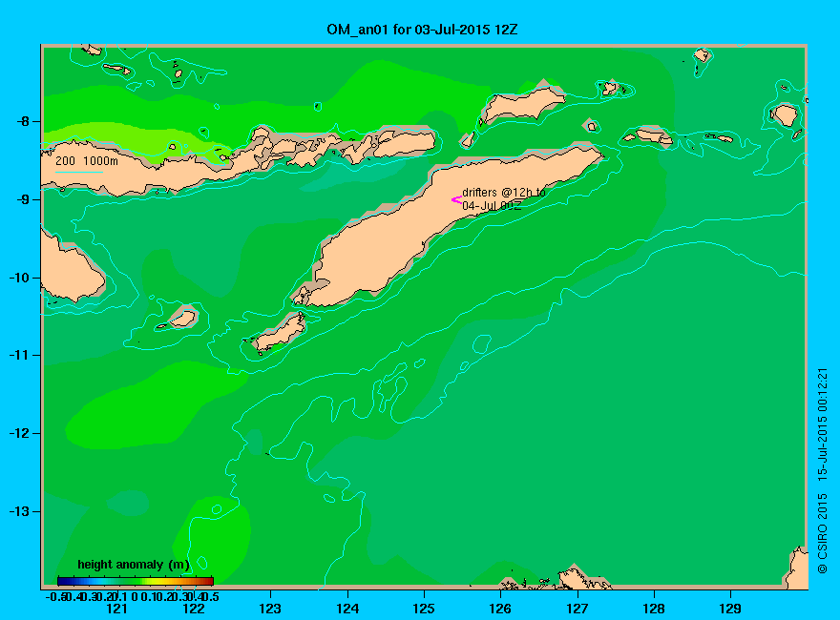Click the longitude label 128
840x620 pixels.
(654, 609)
